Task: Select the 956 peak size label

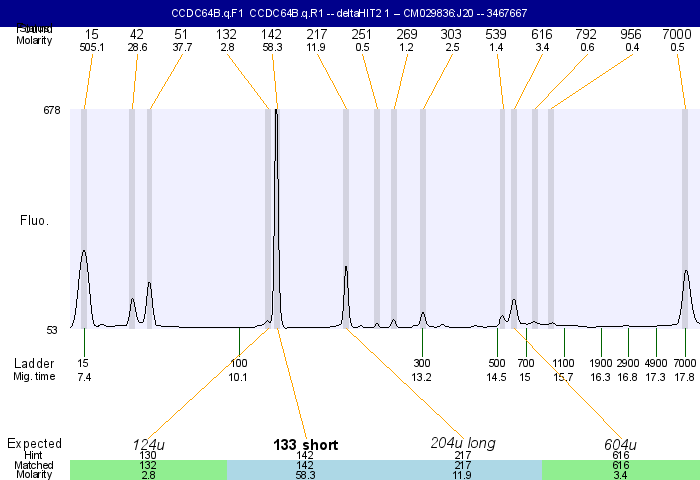Action: [631, 35]
